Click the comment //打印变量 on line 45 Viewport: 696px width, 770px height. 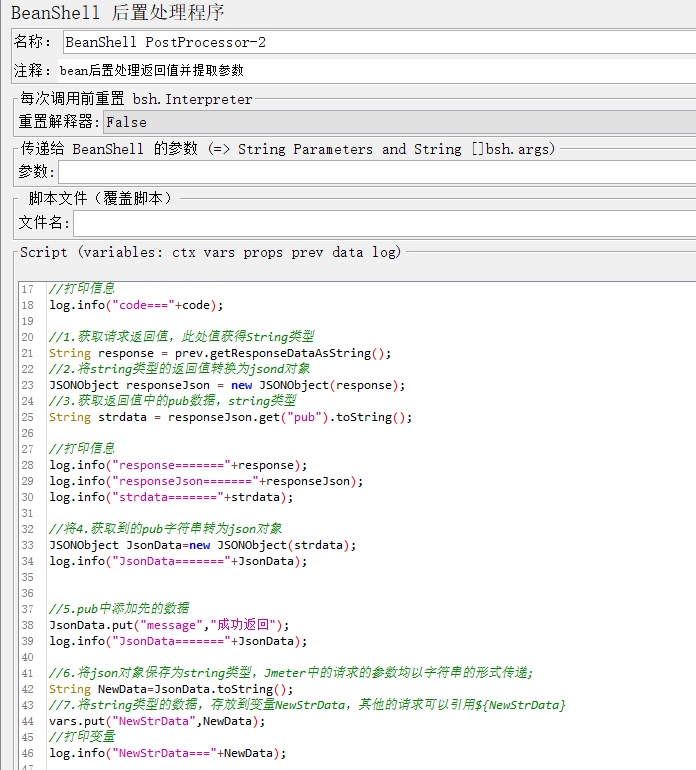click(x=82, y=737)
